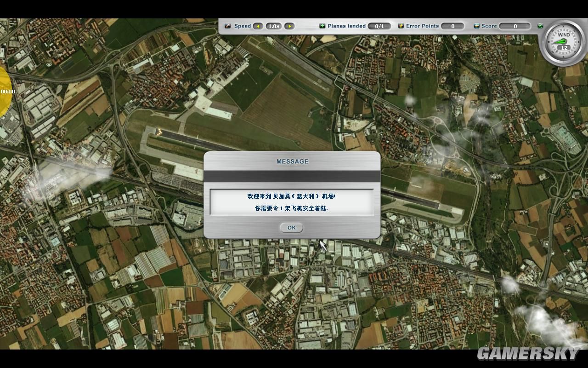Click the Bergamo airport welcome text line

(x=291, y=196)
